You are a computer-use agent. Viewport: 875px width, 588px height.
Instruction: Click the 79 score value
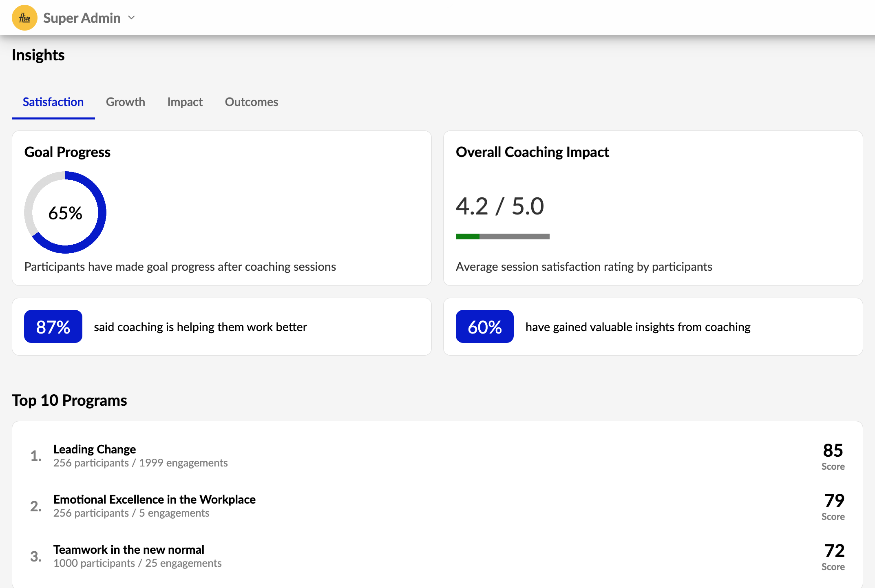pyautogui.click(x=834, y=501)
